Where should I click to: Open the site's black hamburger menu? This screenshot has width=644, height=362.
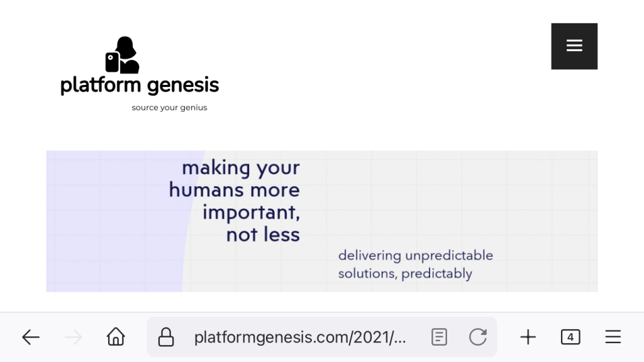click(x=574, y=46)
